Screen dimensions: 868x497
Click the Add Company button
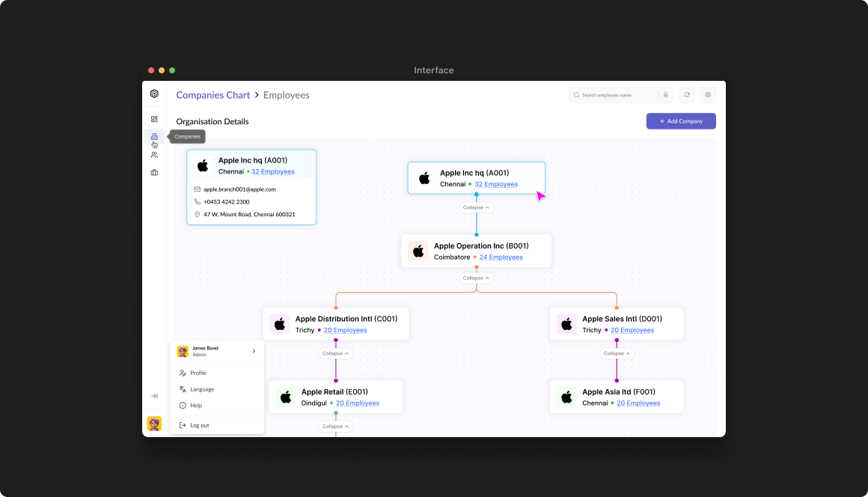[x=681, y=121]
